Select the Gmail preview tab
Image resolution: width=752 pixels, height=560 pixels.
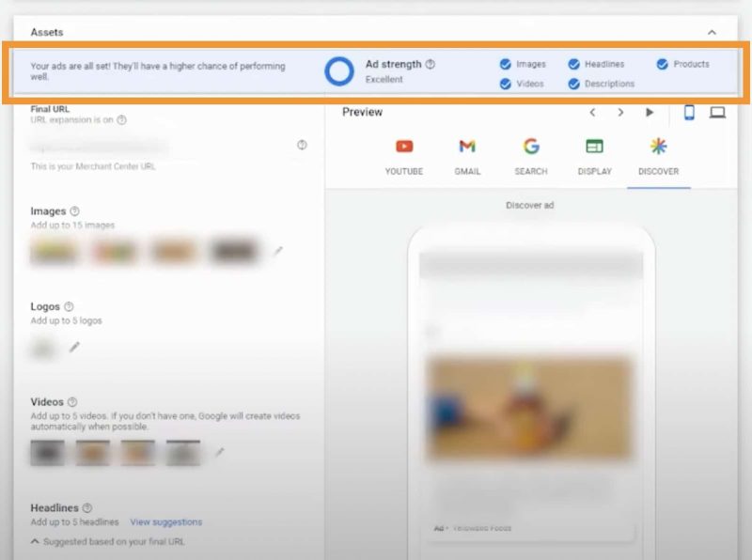(467, 156)
